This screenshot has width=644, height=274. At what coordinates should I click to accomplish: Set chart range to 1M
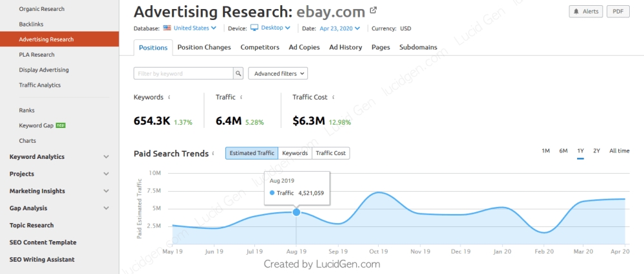[546, 151]
